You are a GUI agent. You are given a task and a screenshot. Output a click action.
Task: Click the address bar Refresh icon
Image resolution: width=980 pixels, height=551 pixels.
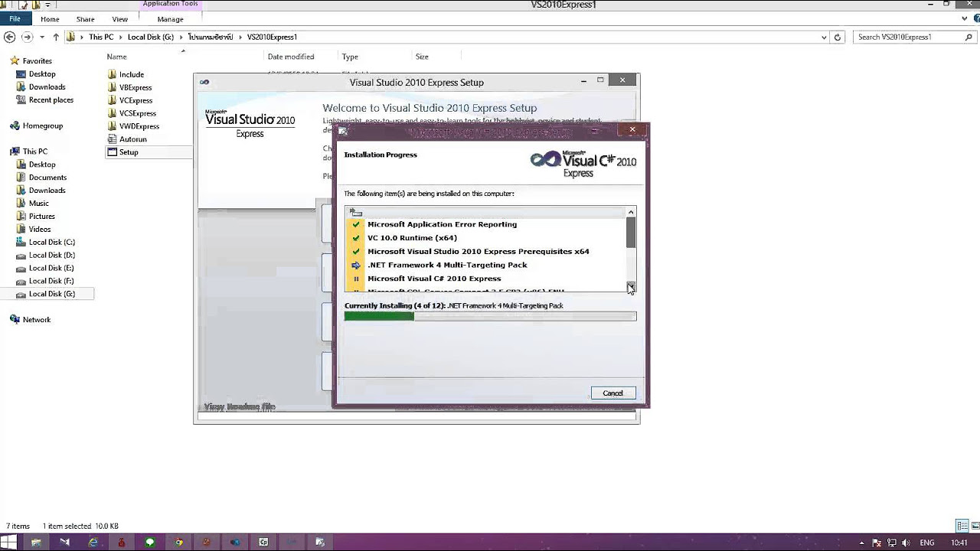point(837,37)
